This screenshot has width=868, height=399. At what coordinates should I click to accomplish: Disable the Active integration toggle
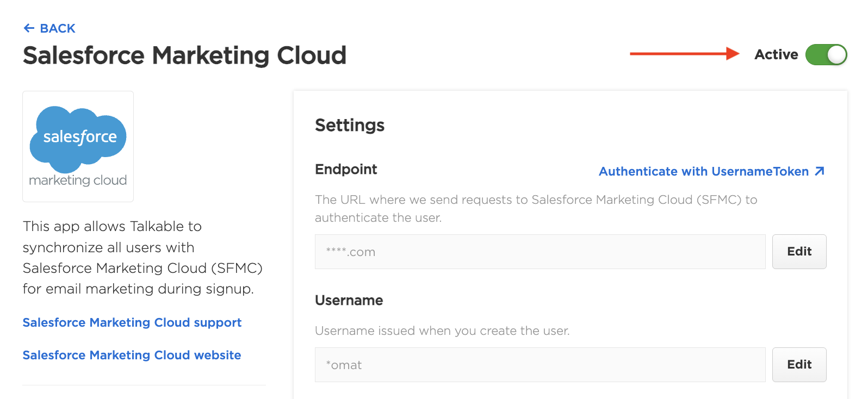826,54
